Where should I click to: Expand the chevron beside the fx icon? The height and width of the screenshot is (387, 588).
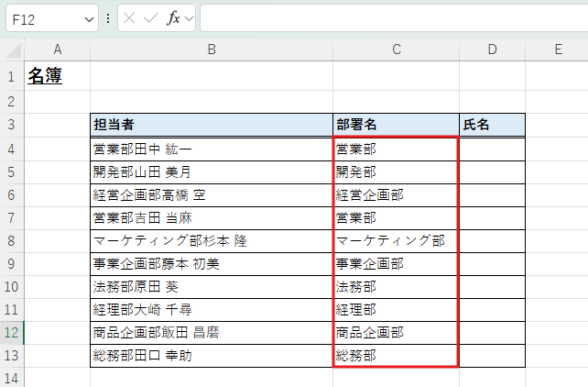tap(189, 18)
